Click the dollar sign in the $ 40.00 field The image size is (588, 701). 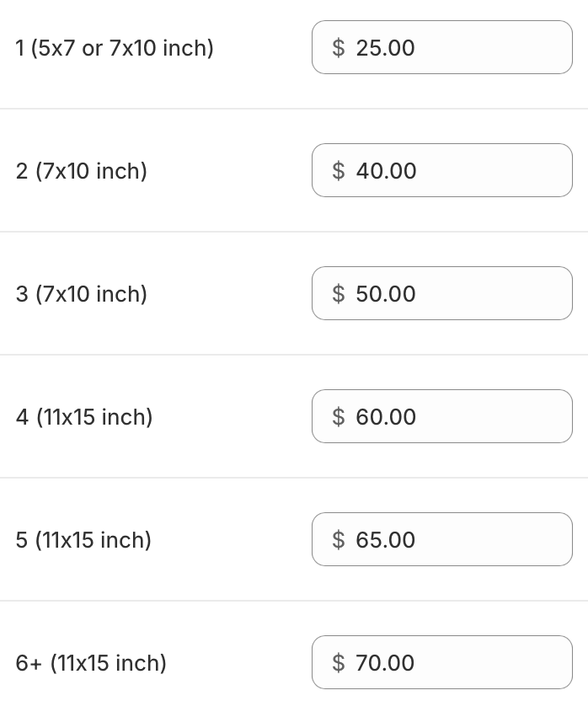(339, 171)
